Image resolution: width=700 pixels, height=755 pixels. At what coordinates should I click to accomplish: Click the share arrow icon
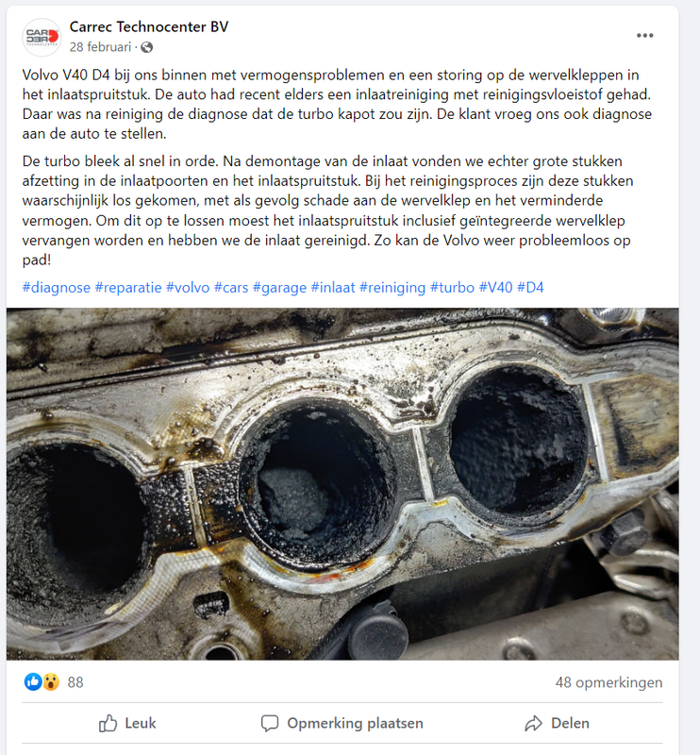tap(533, 723)
